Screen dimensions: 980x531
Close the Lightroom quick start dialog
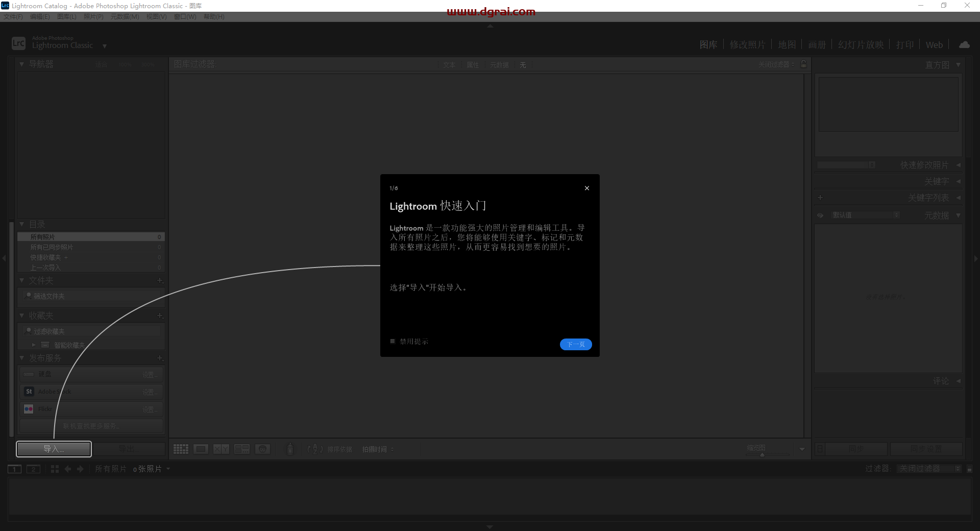point(587,188)
